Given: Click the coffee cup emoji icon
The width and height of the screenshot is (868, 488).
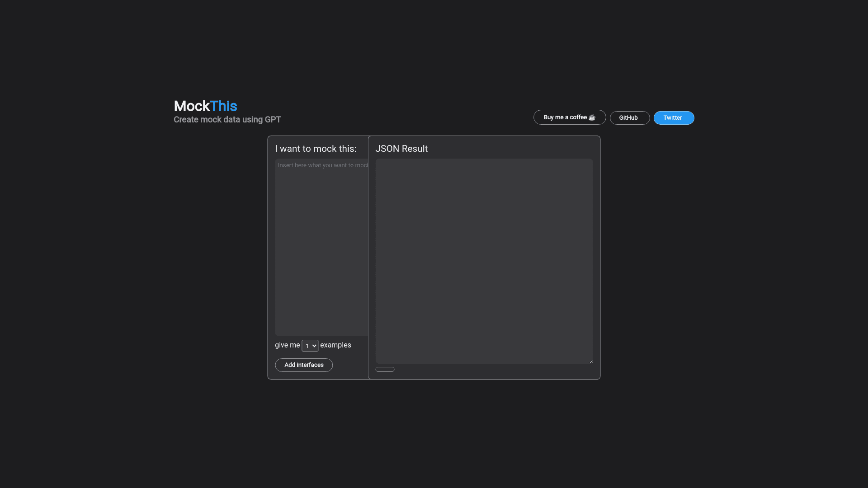Looking at the screenshot, I should (x=592, y=117).
